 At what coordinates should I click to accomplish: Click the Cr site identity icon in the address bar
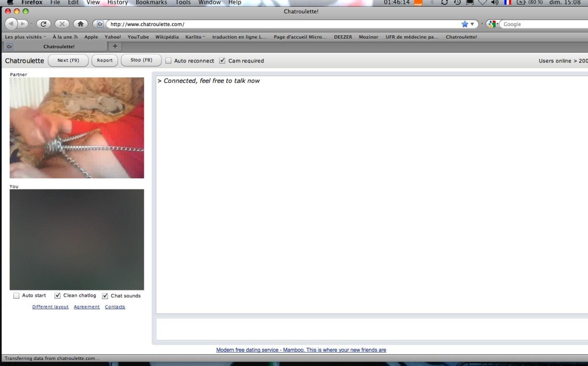100,24
